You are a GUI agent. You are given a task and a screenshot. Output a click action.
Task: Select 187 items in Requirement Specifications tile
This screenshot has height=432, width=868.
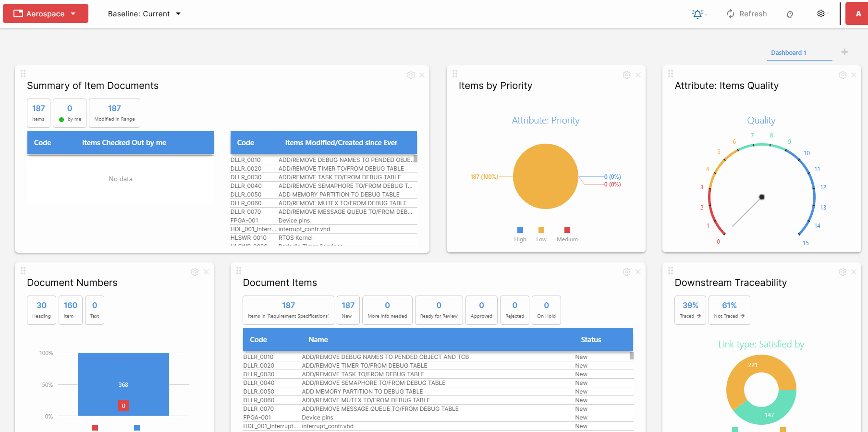coord(288,310)
